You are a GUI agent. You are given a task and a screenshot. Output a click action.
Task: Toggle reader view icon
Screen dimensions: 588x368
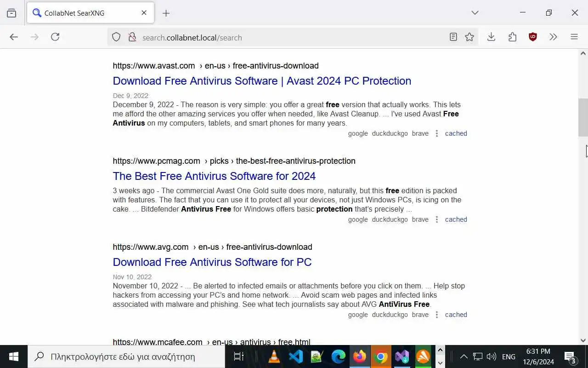(453, 37)
